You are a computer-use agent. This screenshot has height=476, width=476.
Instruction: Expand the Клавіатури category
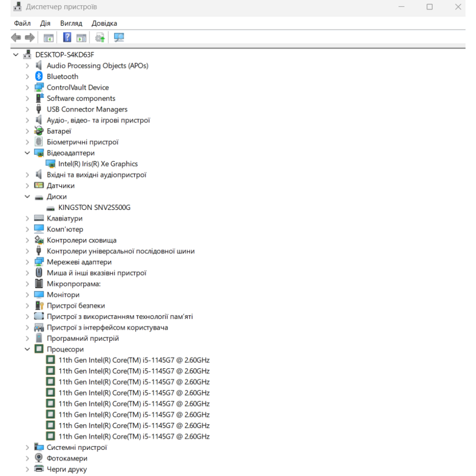point(28,218)
